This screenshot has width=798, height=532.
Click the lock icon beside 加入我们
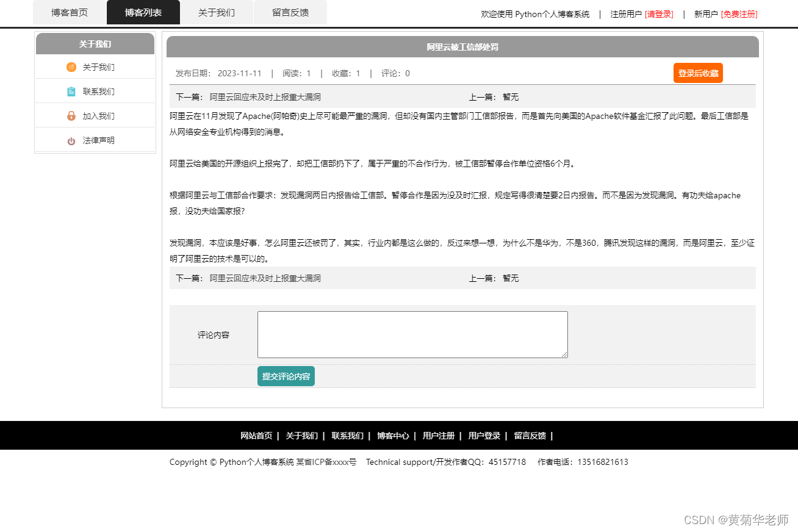[x=71, y=116]
